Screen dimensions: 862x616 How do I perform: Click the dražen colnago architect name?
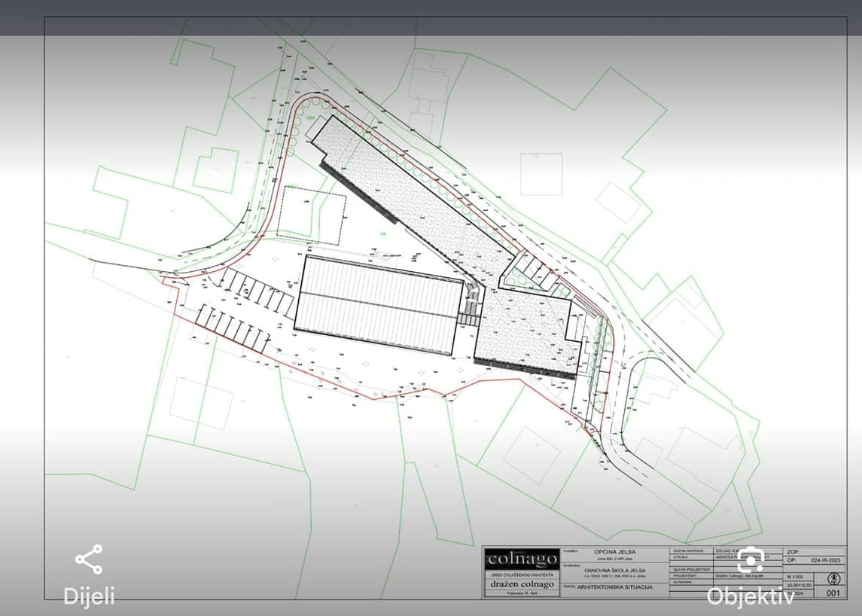[522, 584]
